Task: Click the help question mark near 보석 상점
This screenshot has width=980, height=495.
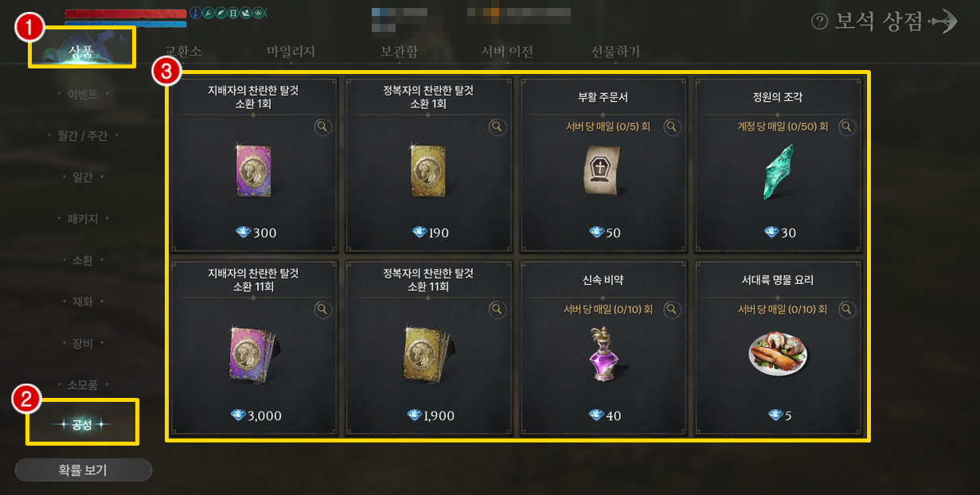Action: 819,22
